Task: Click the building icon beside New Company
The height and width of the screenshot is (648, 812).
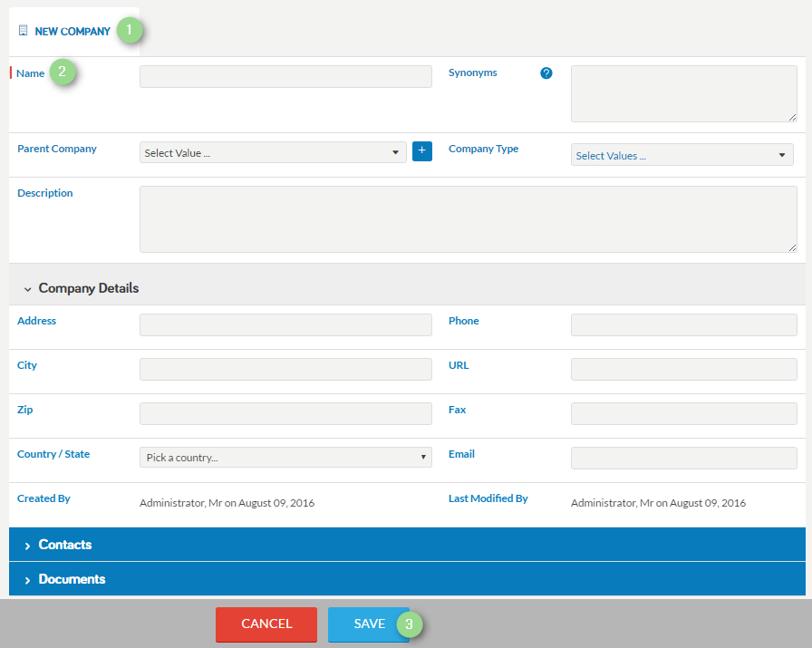Action: [x=23, y=31]
